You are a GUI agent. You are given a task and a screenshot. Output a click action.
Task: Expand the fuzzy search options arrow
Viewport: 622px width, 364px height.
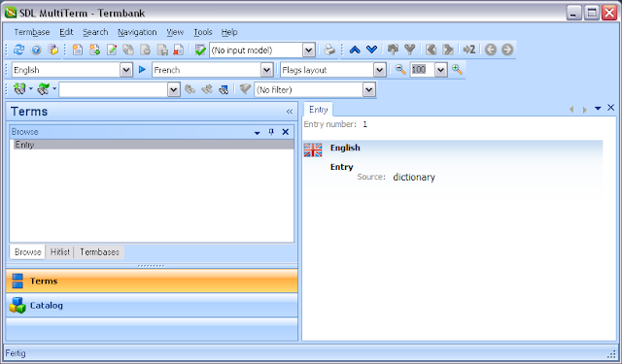pyautogui.click(x=54, y=88)
